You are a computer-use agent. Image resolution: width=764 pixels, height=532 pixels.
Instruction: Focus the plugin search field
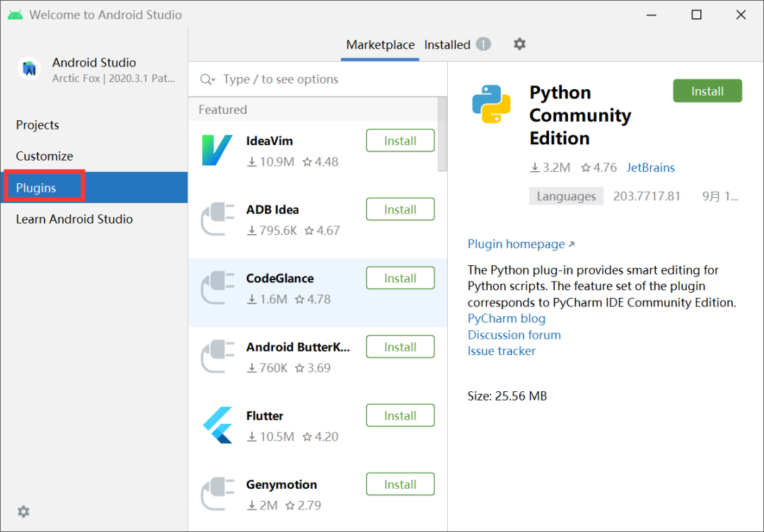pyautogui.click(x=318, y=79)
